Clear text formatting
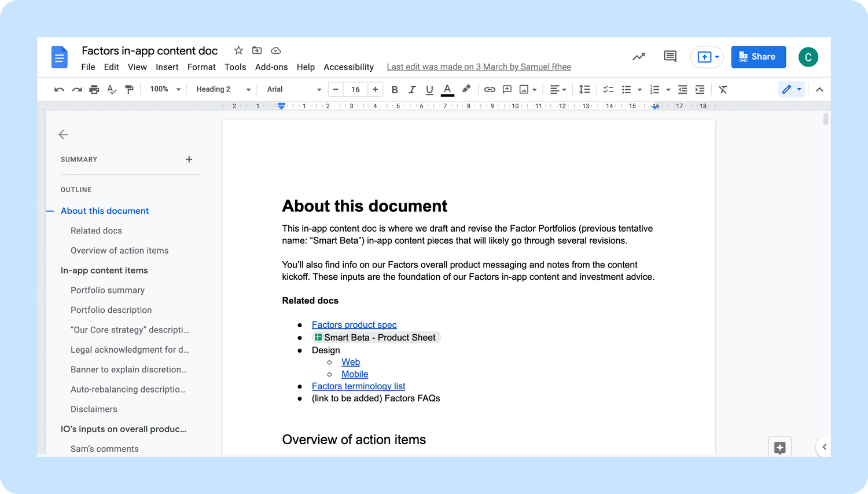868x494 pixels. point(723,89)
